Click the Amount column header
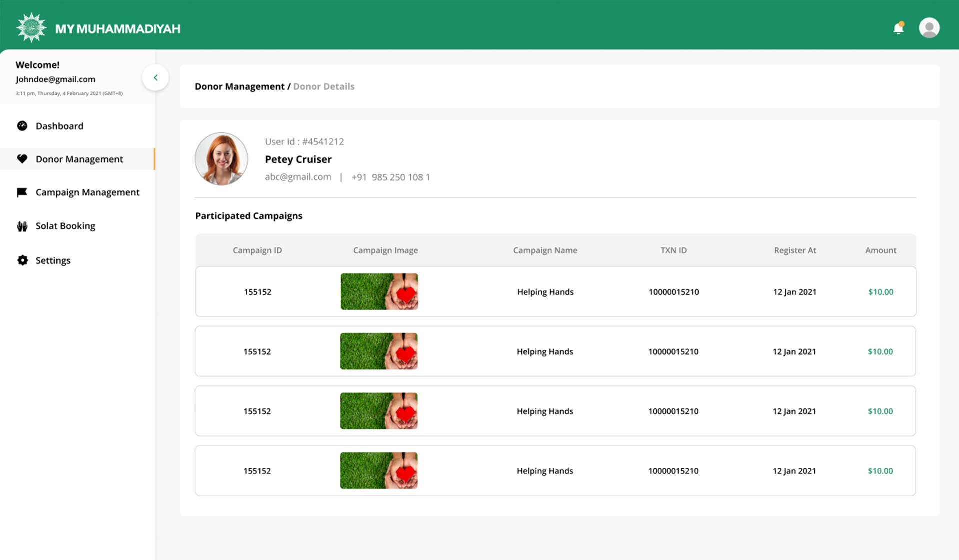The width and height of the screenshot is (959, 560). point(880,250)
